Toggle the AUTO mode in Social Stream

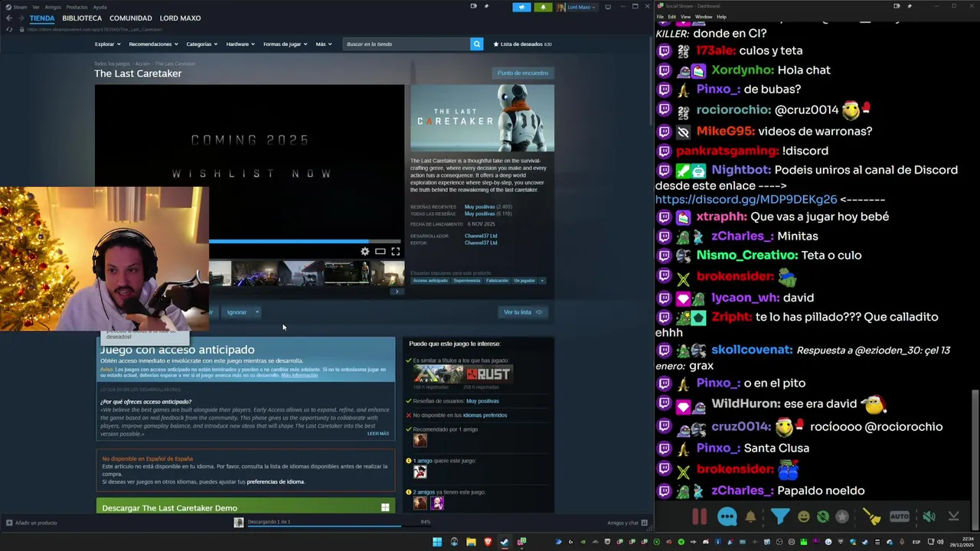(900, 517)
